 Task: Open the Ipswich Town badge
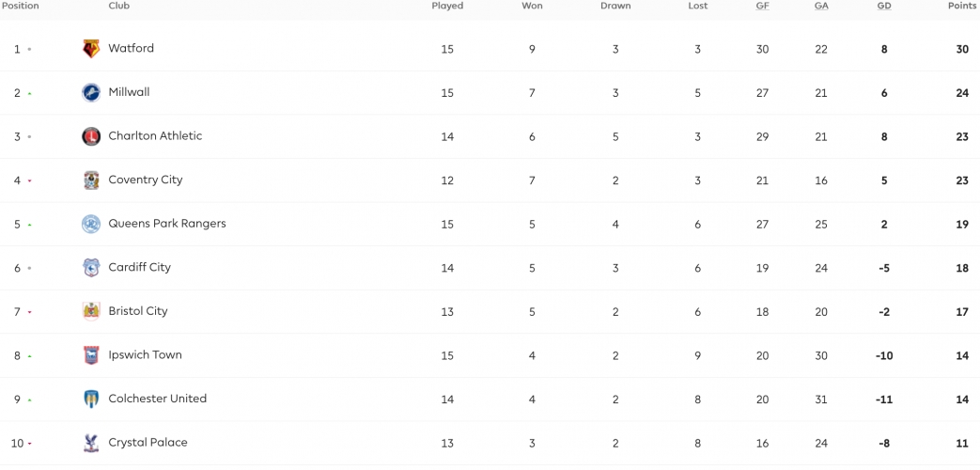pos(91,355)
